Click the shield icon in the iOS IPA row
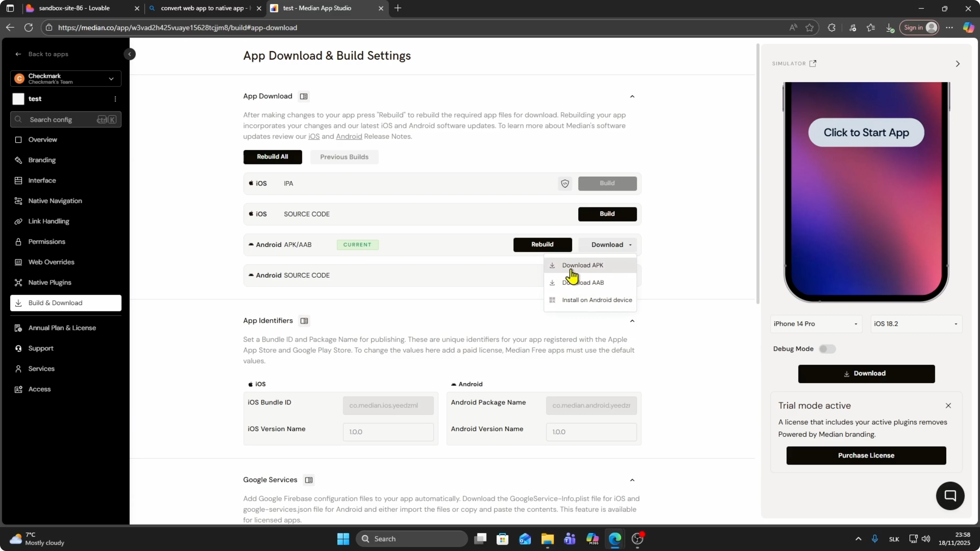Image resolution: width=980 pixels, height=551 pixels. (x=565, y=184)
